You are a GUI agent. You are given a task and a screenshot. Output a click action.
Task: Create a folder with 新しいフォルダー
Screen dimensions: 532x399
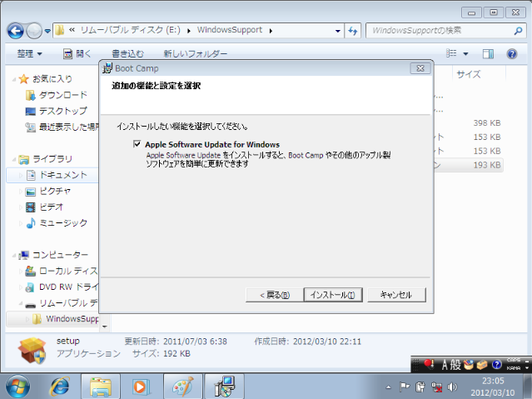pos(196,53)
